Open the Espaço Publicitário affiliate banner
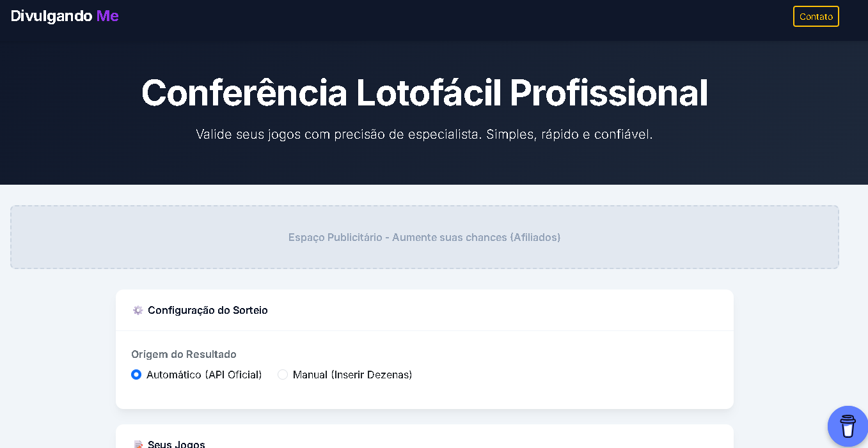 point(424,237)
